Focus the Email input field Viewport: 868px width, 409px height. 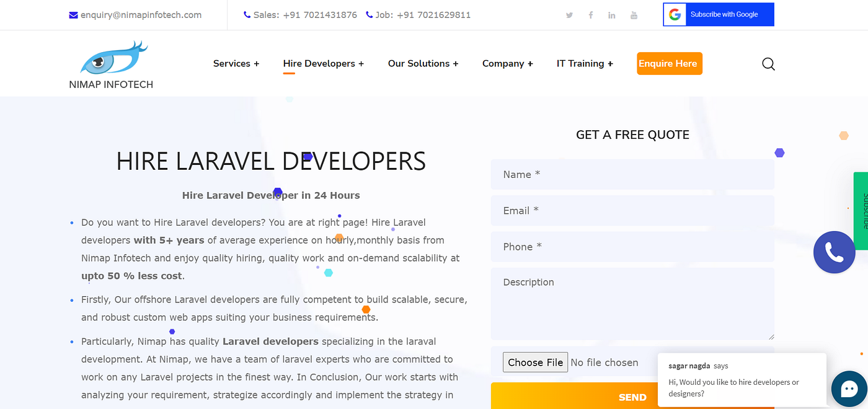[x=632, y=211]
